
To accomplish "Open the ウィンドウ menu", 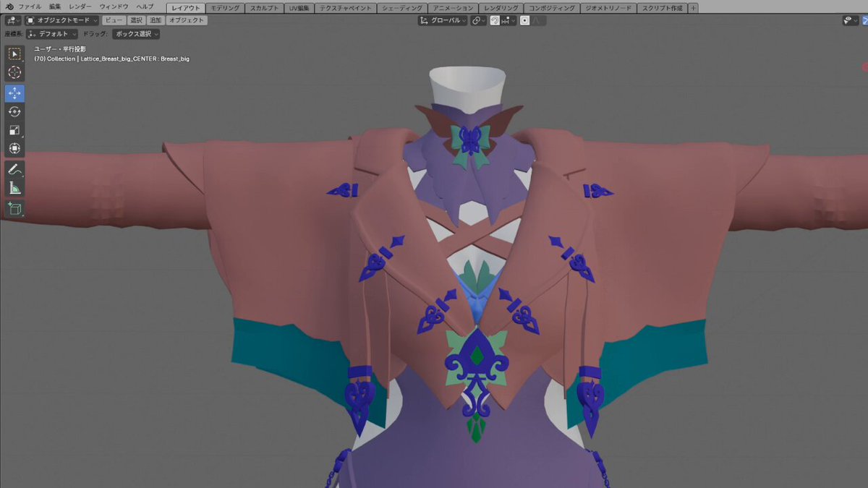I will click(x=114, y=7).
